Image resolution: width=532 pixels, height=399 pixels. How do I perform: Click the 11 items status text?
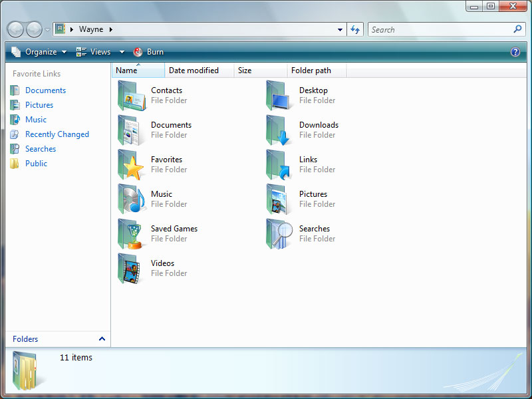[x=76, y=358]
